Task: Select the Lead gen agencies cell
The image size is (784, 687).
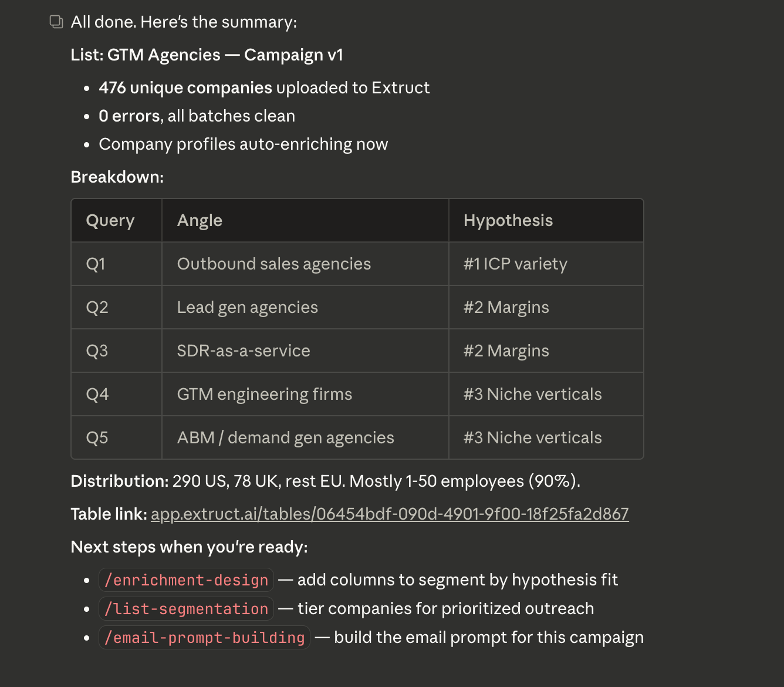Action: [x=247, y=308]
